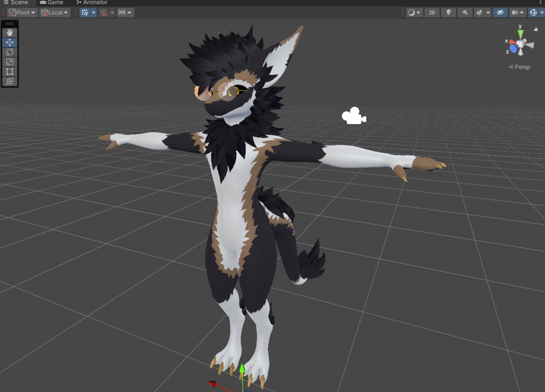Select the Transform tool
This screenshot has height=392, width=545.
click(10, 81)
